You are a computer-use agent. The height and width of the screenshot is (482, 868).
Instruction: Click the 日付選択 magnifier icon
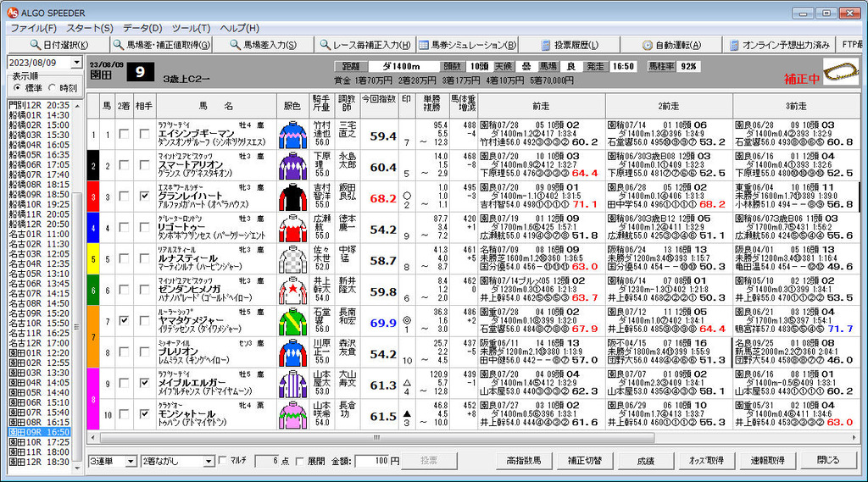36,45
